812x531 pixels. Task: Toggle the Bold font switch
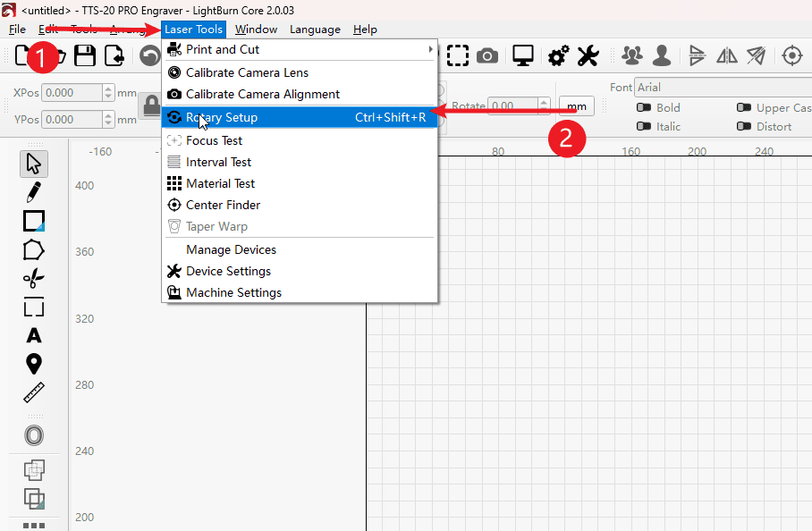643,108
